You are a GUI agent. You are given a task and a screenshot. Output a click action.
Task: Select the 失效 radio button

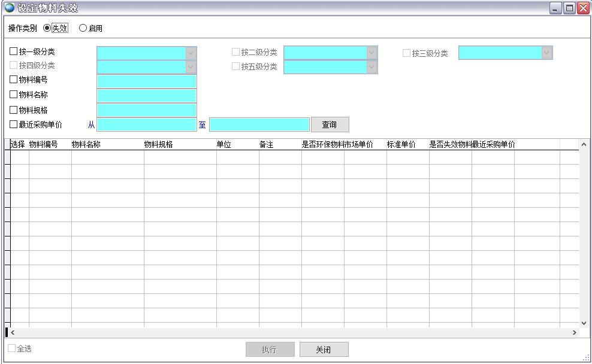click(x=48, y=28)
